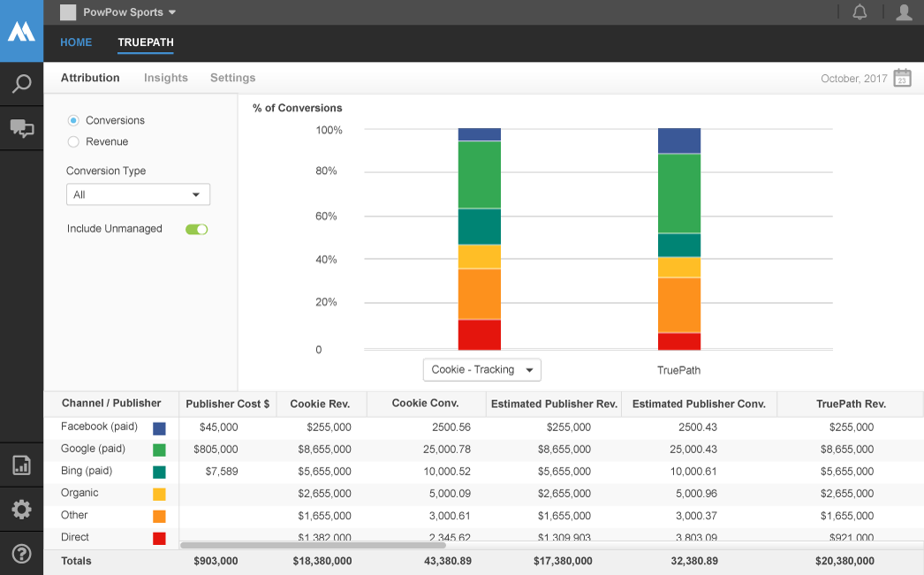Open the notifications bell
Viewport: 924px width, 575px height.
[860, 11]
